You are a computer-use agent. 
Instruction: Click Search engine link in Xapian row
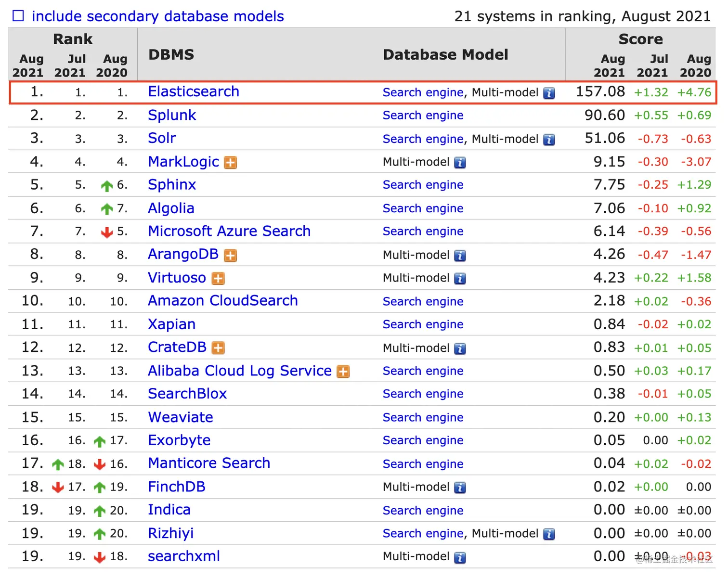click(423, 325)
